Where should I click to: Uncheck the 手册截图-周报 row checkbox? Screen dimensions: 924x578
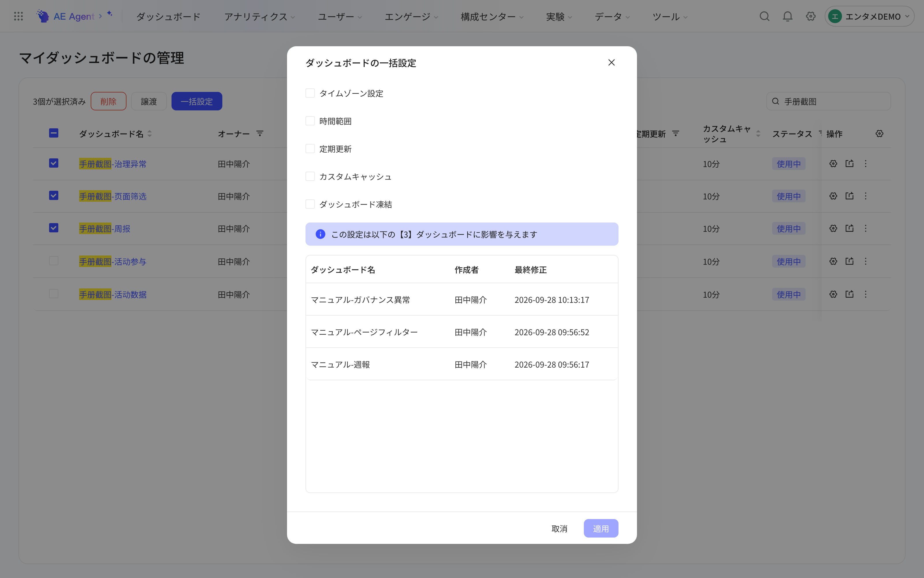click(x=53, y=228)
